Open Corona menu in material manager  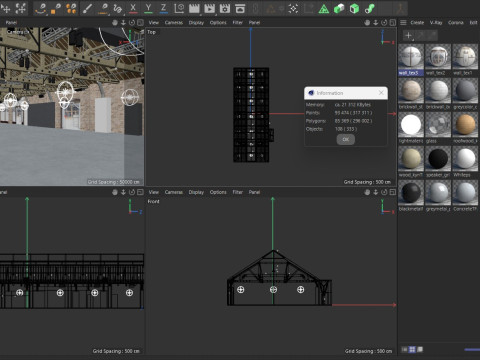(x=456, y=23)
